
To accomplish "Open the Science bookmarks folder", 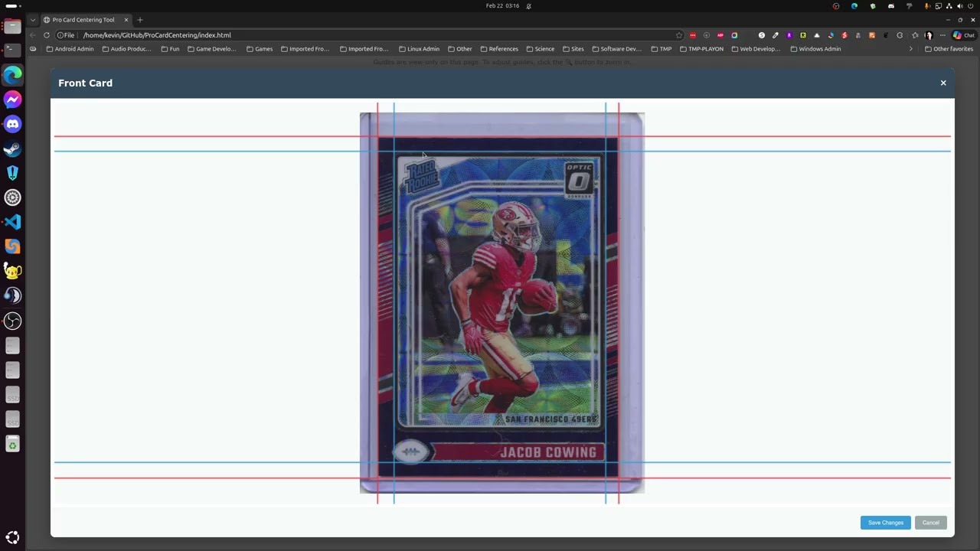I will (541, 49).
